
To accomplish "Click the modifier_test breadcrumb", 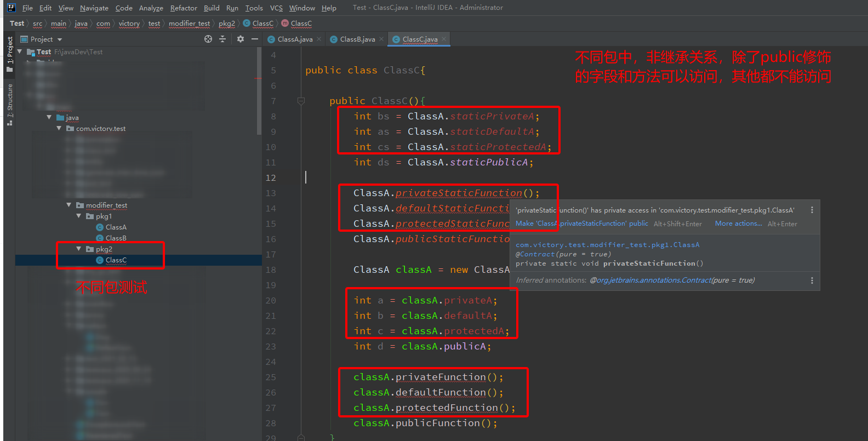I will pos(189,23).
